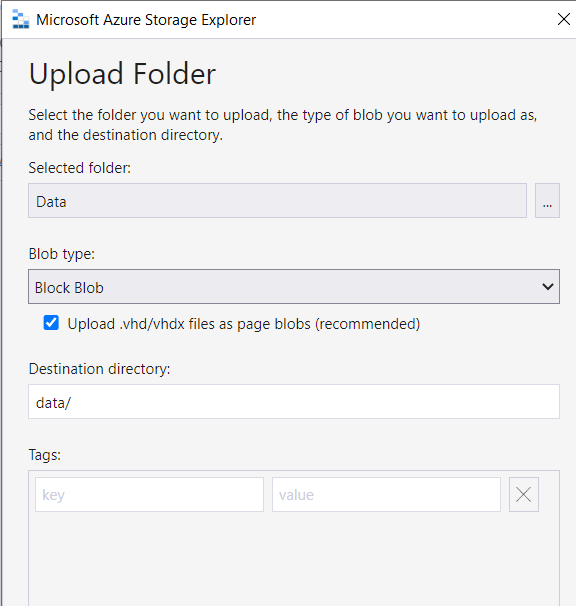Click the dialog description paragraph text
Image resolution: width=576 pixels, height=606 pixels.
(x=283, y=125)
